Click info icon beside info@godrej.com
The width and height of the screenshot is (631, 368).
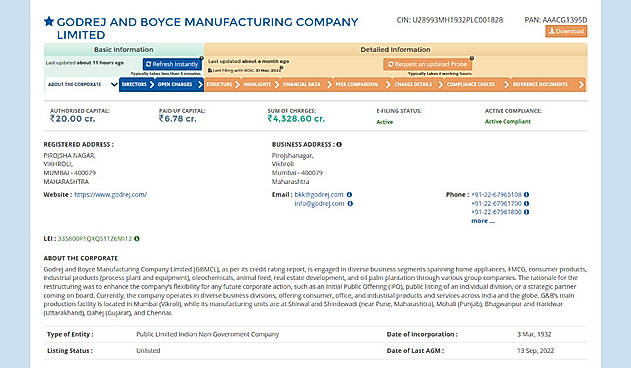coord(350,203)
